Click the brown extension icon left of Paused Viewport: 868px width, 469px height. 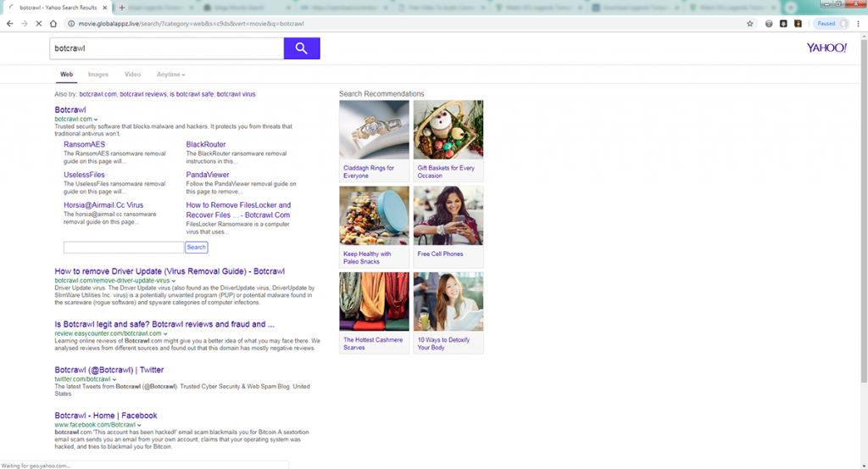798,24
